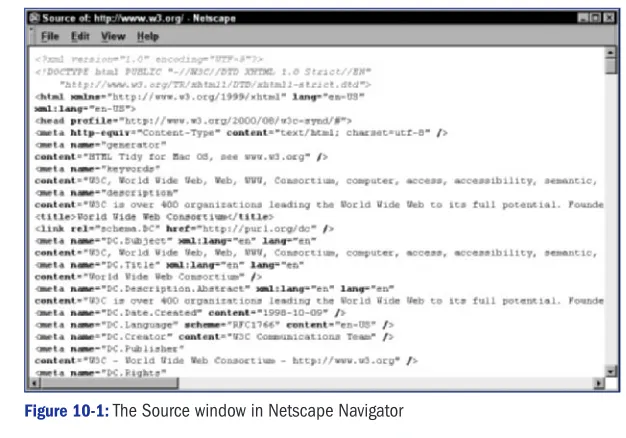The image size is (626, 438).
Task: Open the Edit menu
Action: coord(80,37)
